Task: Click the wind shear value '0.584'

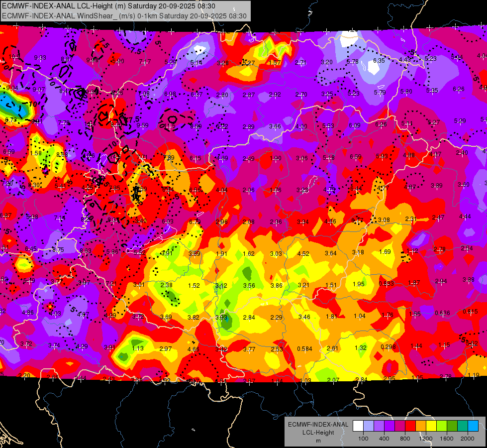Action: 304,349
